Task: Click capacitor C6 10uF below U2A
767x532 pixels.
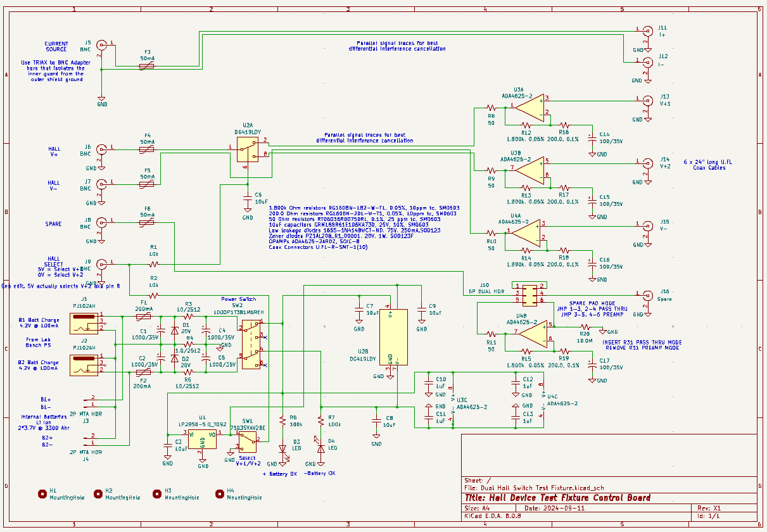Action: click(248, 199)
